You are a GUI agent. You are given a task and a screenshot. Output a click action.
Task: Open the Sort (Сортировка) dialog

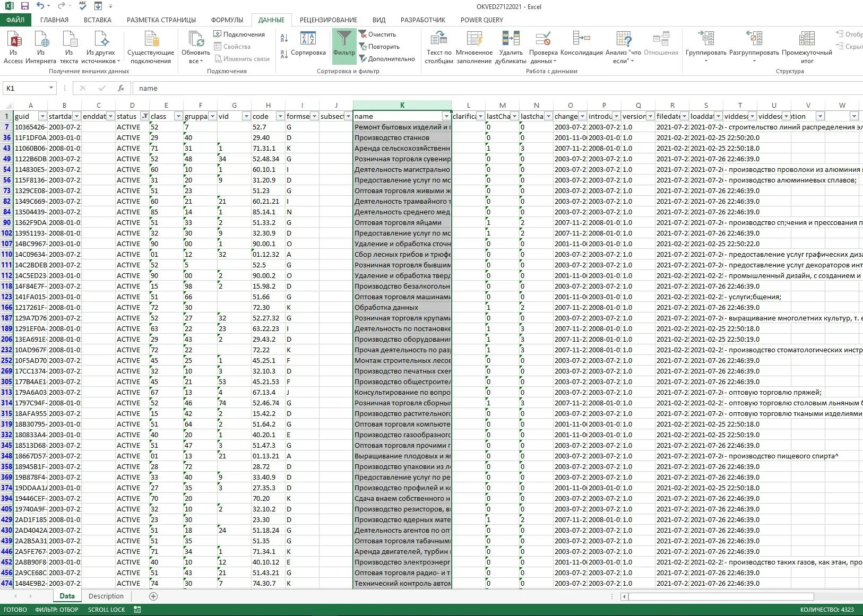click(x=308, y=44)
